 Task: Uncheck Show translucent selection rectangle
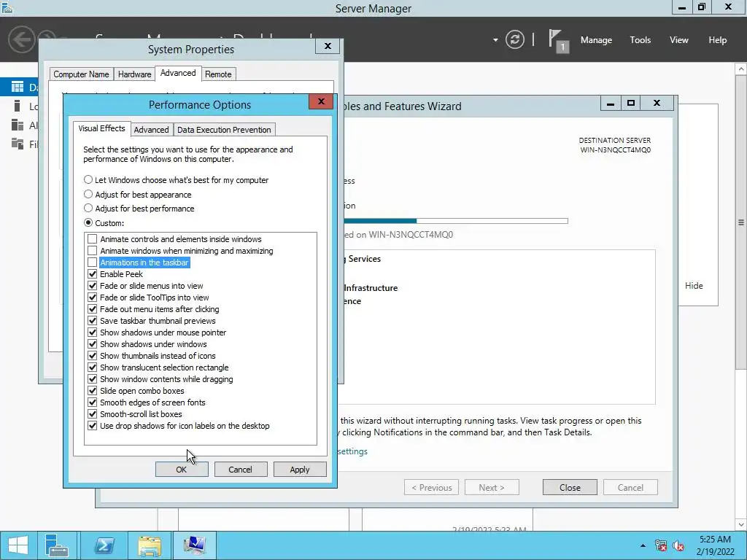pyautogui.click(x=93, y=367)
